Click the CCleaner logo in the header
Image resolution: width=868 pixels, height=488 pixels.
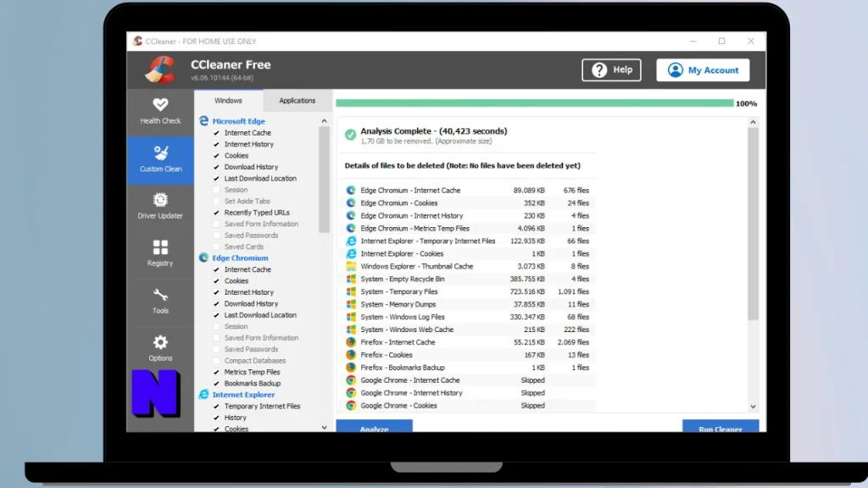(x=160, y=69)
